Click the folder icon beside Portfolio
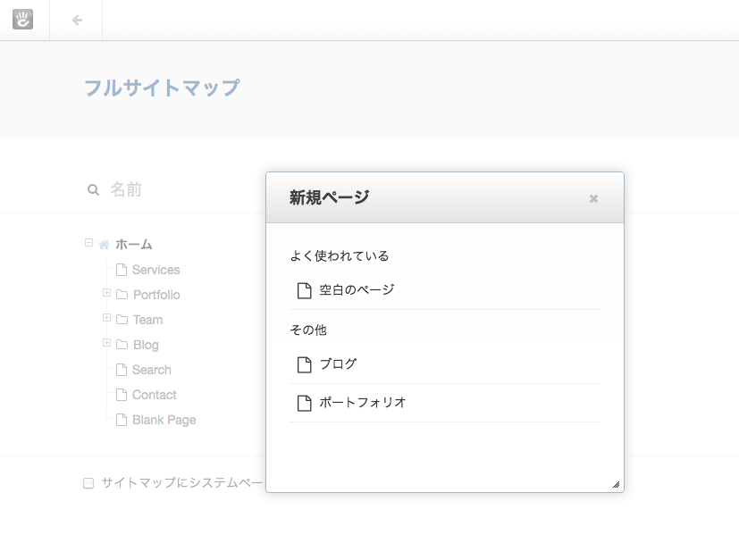Image resolution: width=739 pixels, height=560 pixels. (122, 295)
